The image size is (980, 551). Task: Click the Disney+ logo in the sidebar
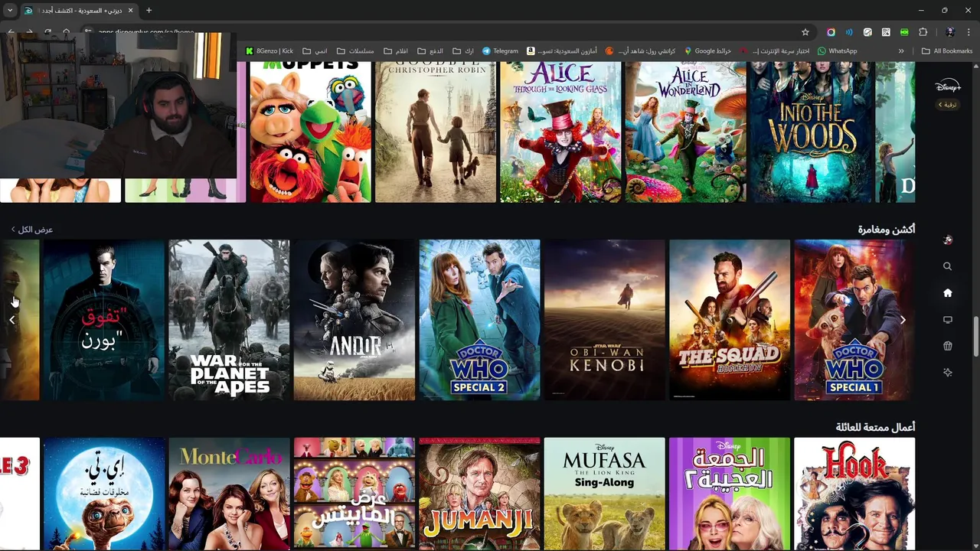pos(947,86)
